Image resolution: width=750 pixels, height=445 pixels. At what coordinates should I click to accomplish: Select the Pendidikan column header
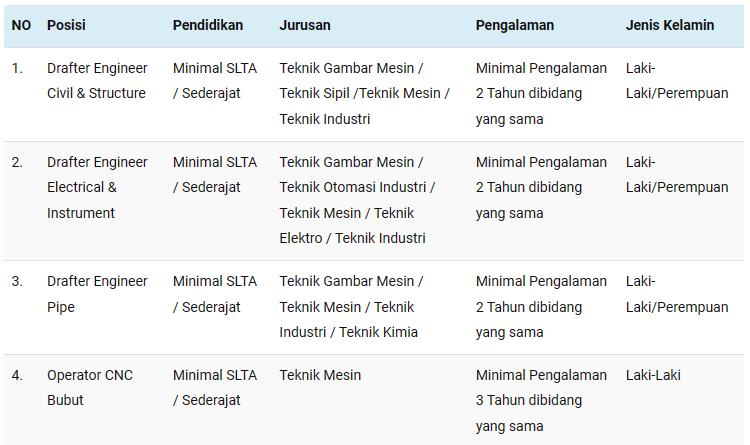click(x=208, y=25)
